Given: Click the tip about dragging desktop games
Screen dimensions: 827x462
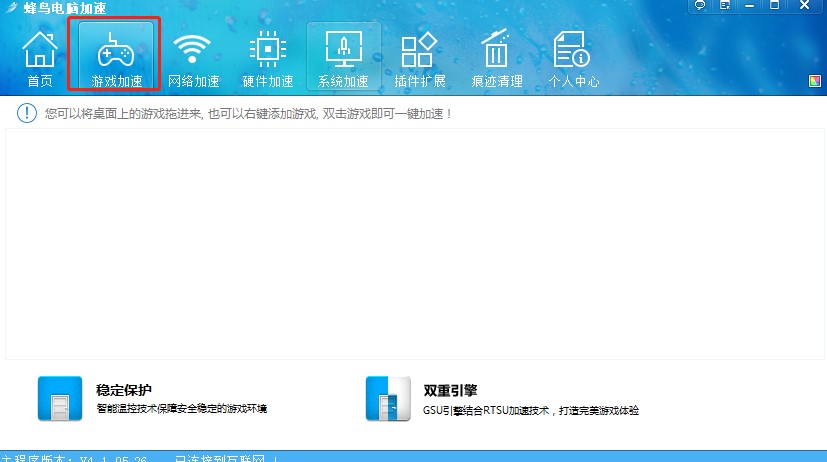Looking at the screenshot, I should (248, 113).
